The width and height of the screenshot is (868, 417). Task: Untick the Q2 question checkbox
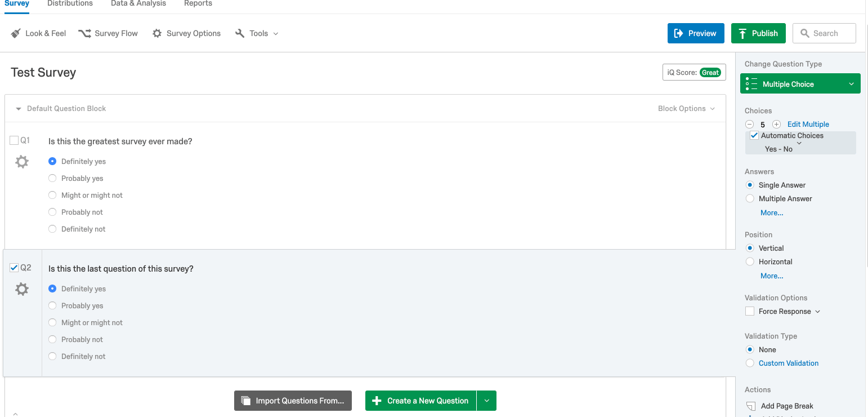pyautogui.click(x=14, y=268)
